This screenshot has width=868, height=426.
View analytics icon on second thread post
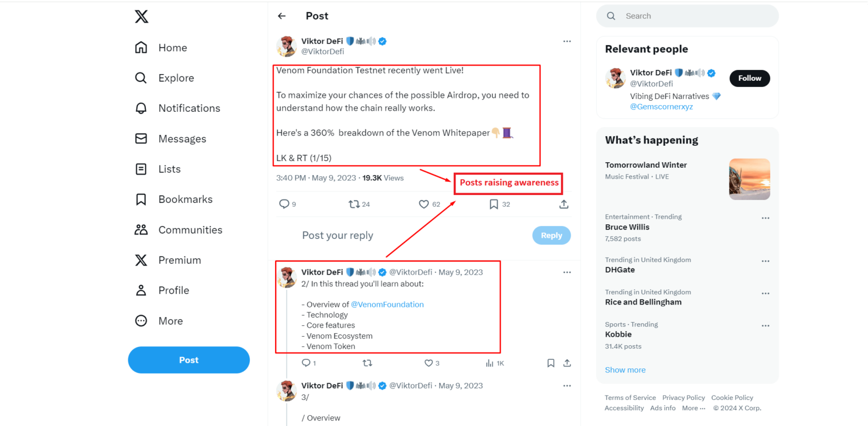click(489, 363)
